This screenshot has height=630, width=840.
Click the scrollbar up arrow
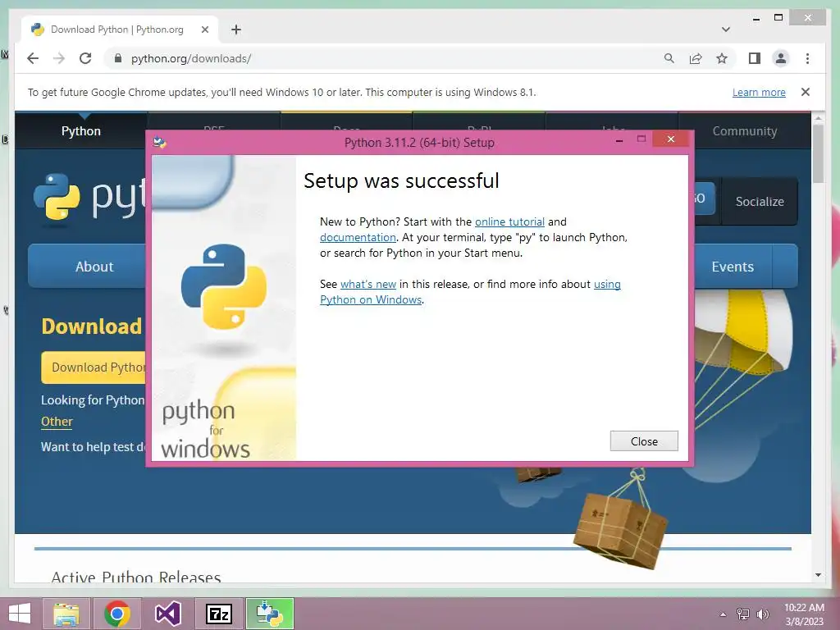pyautogui.click(x=818, y=118)
